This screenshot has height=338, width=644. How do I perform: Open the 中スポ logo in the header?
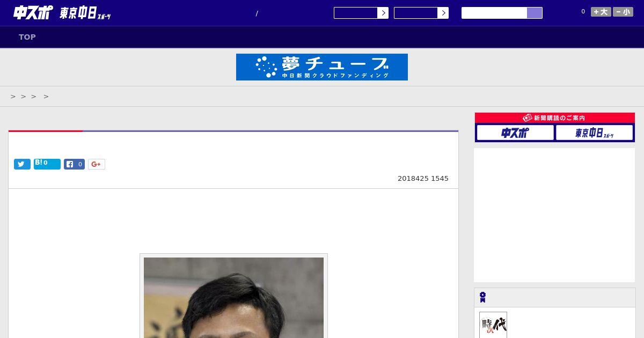33,12
